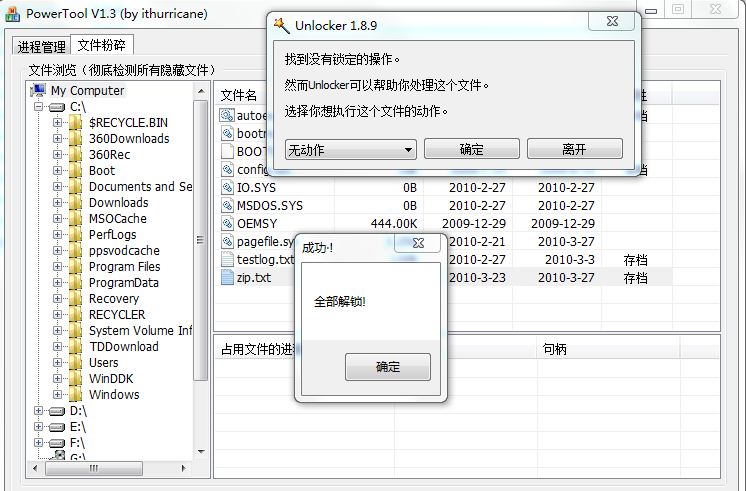Click the Program Files folder icon
Screen dimensions: 746x491
75,266
